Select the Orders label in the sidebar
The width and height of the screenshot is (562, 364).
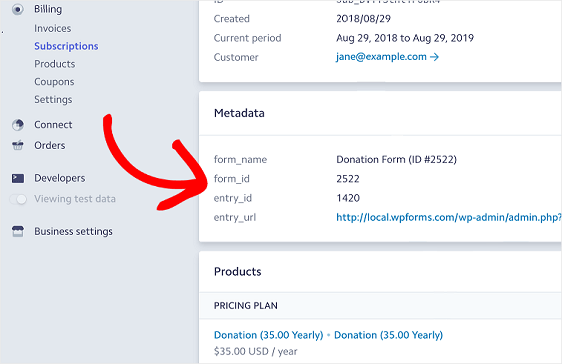50,145
